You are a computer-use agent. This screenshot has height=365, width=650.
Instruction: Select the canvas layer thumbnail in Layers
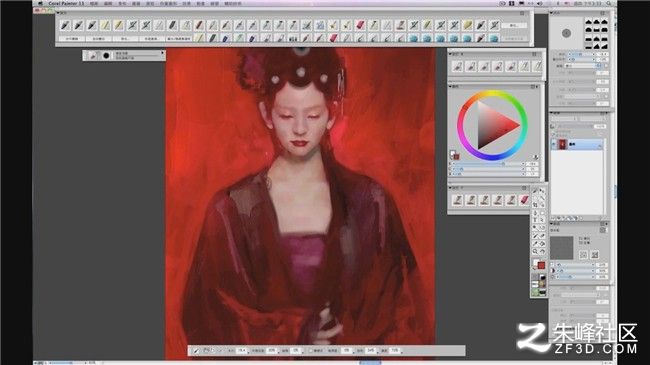coord(562,144)
